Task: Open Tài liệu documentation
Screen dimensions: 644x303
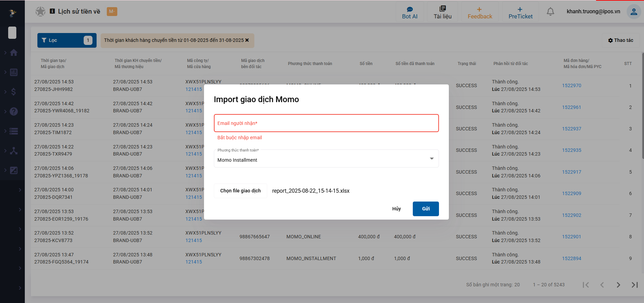Action: click(x=442, y=13)
